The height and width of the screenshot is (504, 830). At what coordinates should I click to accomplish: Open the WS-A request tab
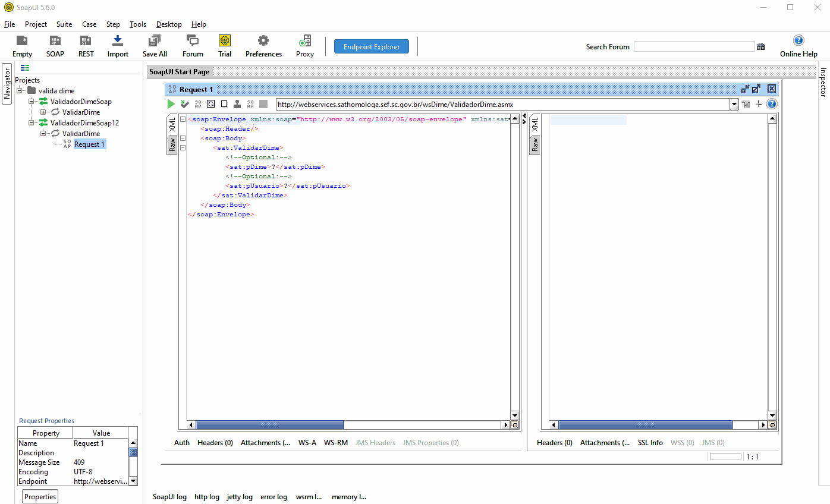(307, 443)
